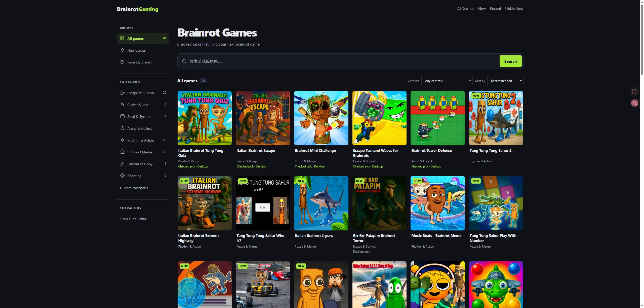Click the Parkour & Obby runner icon
This screenshot has height=308, width=644.
pyautogui.click(x=122, y=164)
